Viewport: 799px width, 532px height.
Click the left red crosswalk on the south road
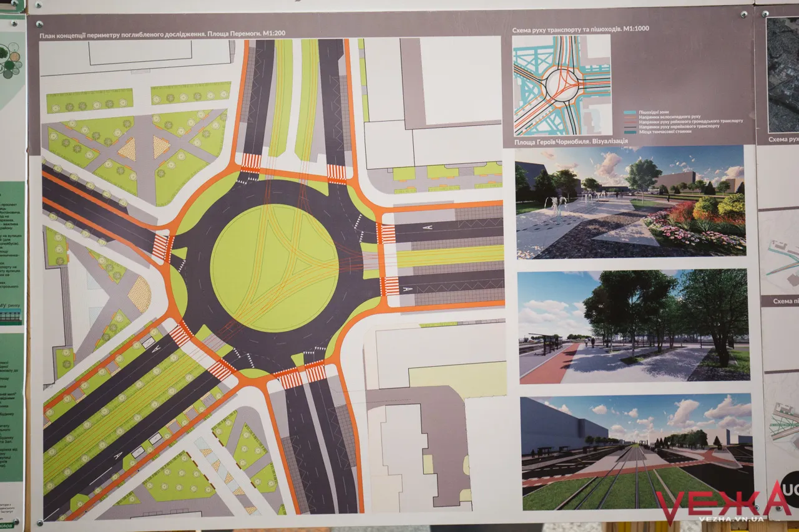(288, 379)
